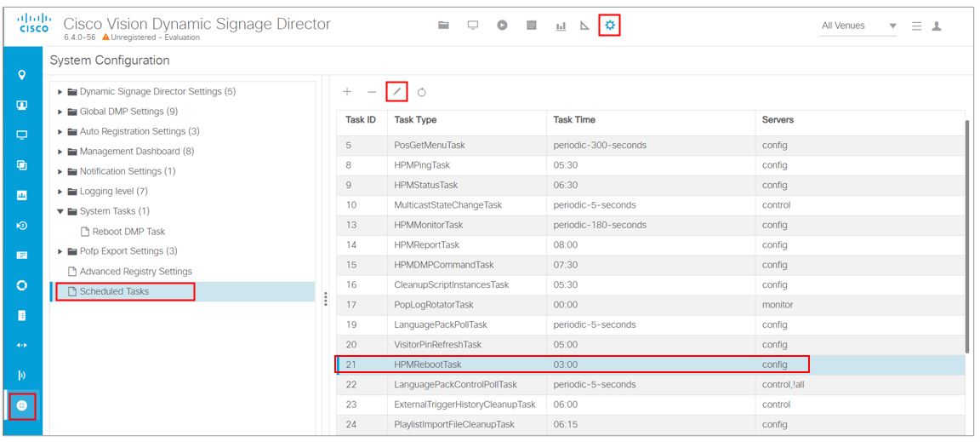Sort by Task Time column header
This screenshot has height=442, width=980.
click(x=574, y=119)
